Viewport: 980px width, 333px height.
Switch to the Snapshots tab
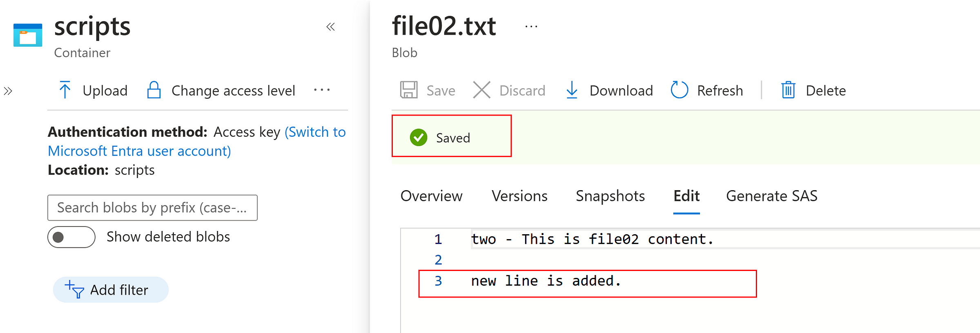click(610, 196)
